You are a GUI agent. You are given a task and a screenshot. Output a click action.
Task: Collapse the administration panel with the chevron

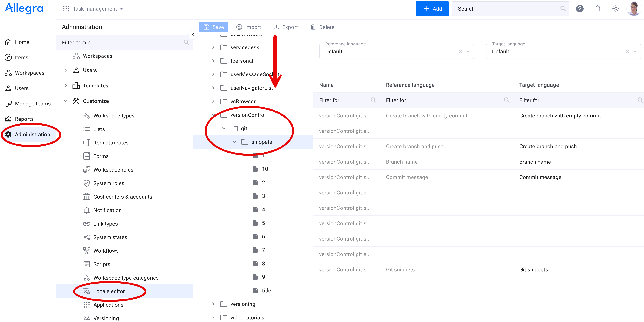click(x=193, y=35)
